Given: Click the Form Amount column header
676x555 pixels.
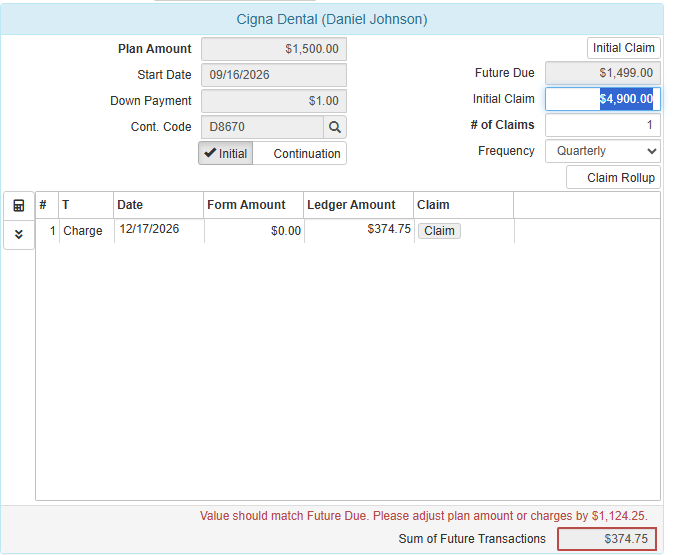Looking at the screenshot, I should pyautogui.click(x=254, y=205).
